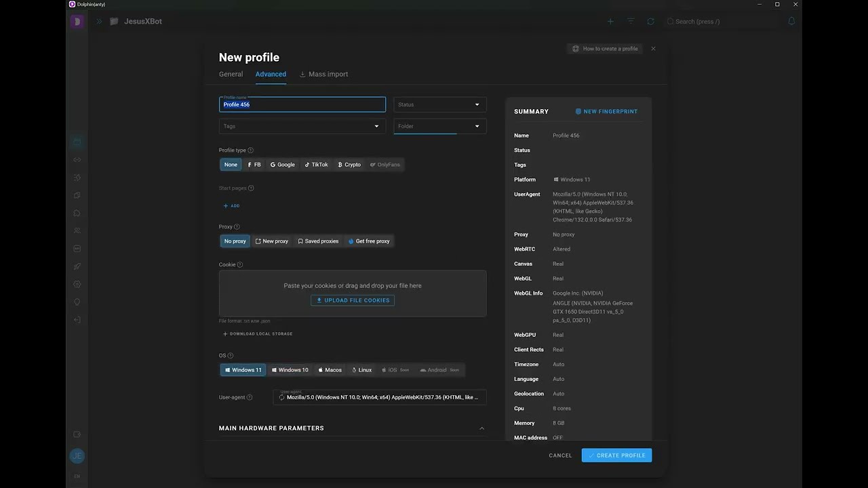Choose the Saved proxies option
The width and height of the screenshot is (868, 488).
tap(318, 241)
